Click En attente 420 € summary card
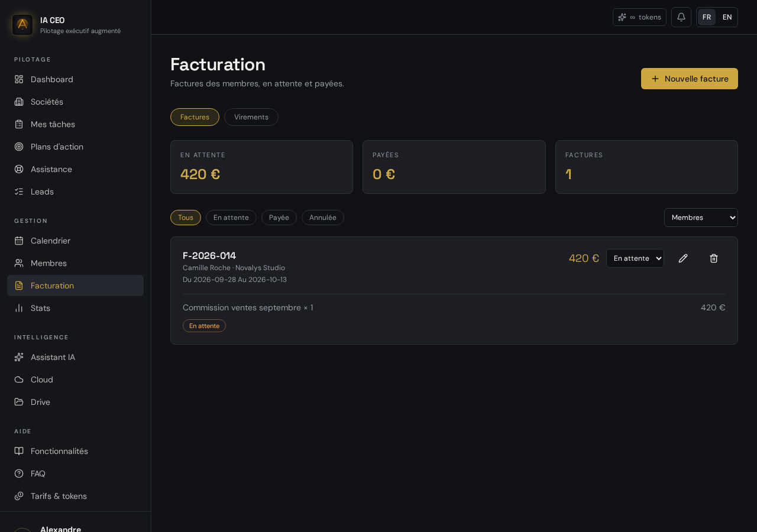 261,167
